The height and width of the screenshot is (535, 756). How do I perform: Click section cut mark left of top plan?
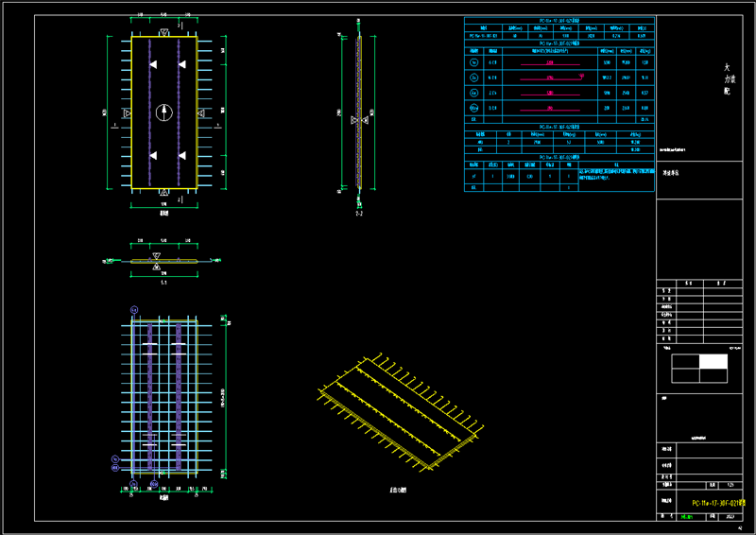114,126
